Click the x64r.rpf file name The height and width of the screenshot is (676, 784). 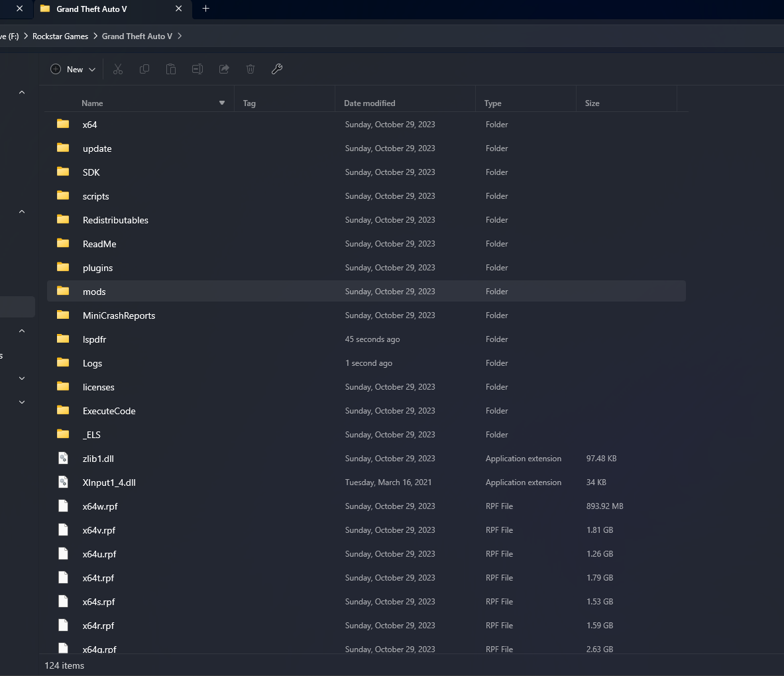[x=99, y=626]
